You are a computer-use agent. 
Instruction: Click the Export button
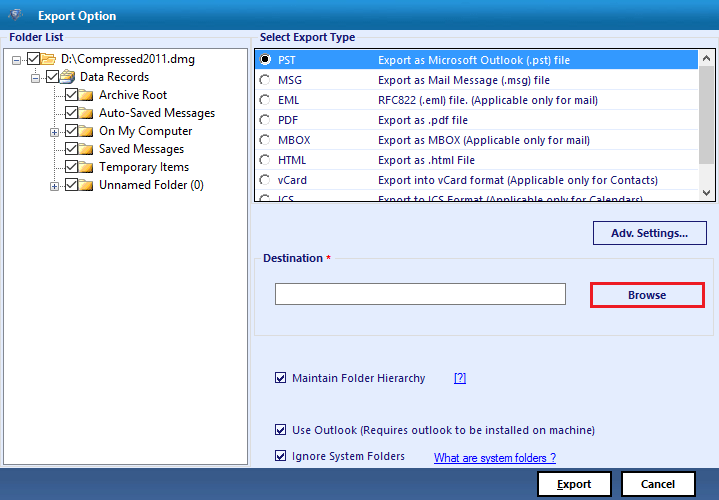point(574,484)
